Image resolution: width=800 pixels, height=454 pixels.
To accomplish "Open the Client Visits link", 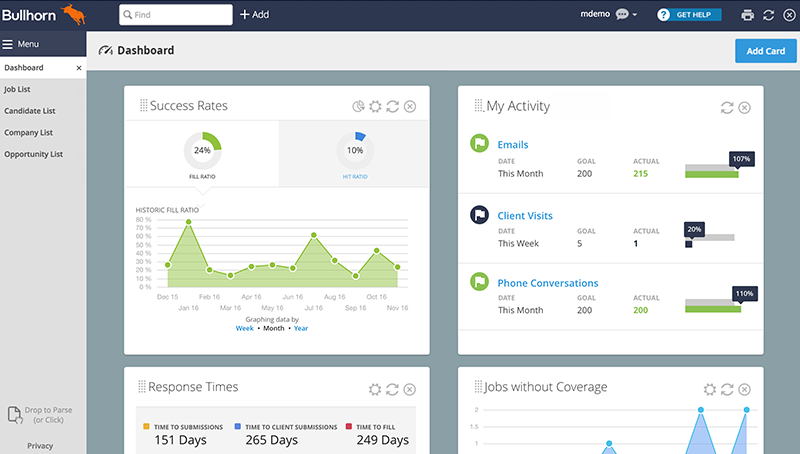I will click(x=525, y=216).
